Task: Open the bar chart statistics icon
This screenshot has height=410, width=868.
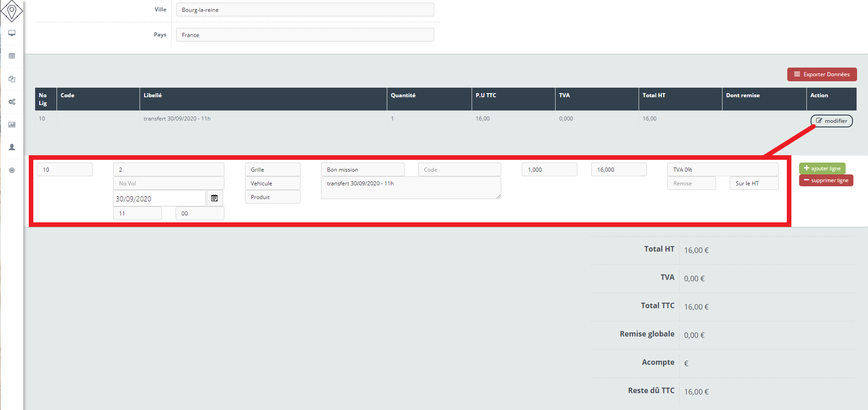Action: point(12,125)
